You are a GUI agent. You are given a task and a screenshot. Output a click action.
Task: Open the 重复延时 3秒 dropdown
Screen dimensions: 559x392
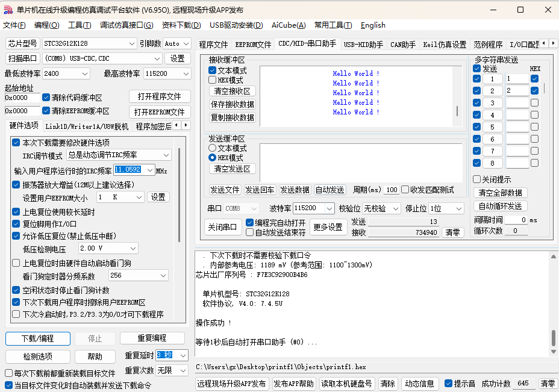coord(183,355)
